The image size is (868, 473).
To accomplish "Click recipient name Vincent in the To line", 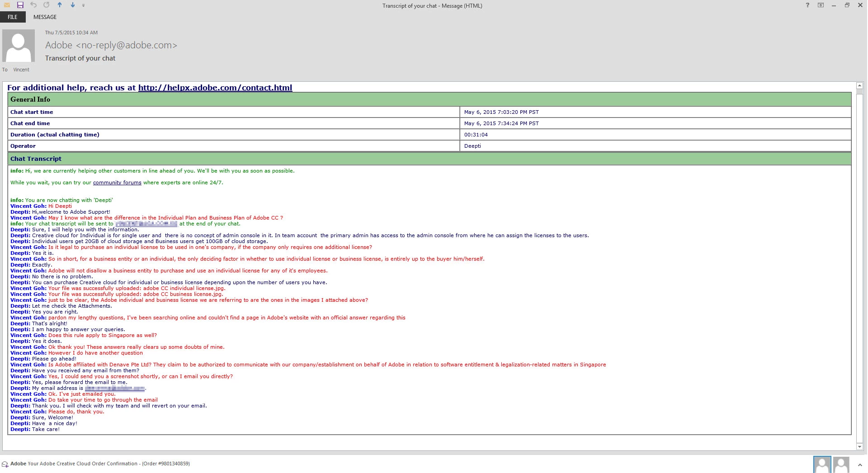I will [21, 70].
